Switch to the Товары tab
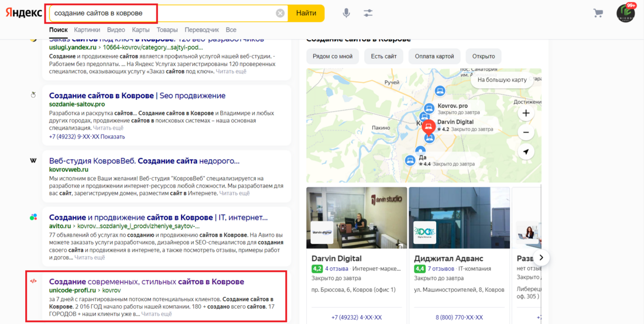The height and width of the screenshot is (324, 644). click(167, 30)
